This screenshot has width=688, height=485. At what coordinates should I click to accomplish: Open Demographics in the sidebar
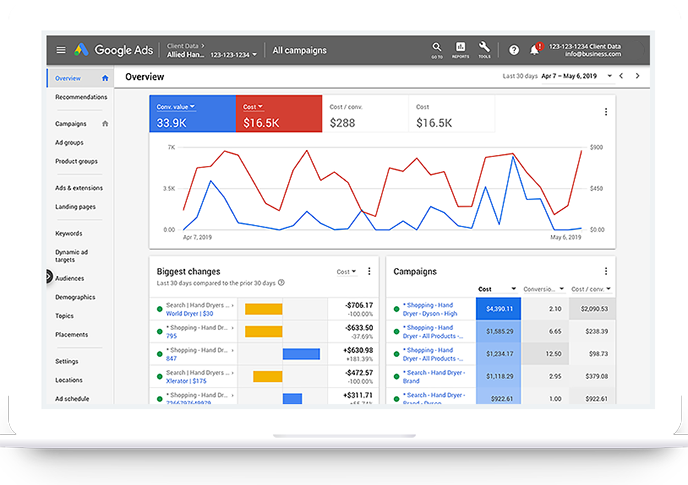[75, 297]
